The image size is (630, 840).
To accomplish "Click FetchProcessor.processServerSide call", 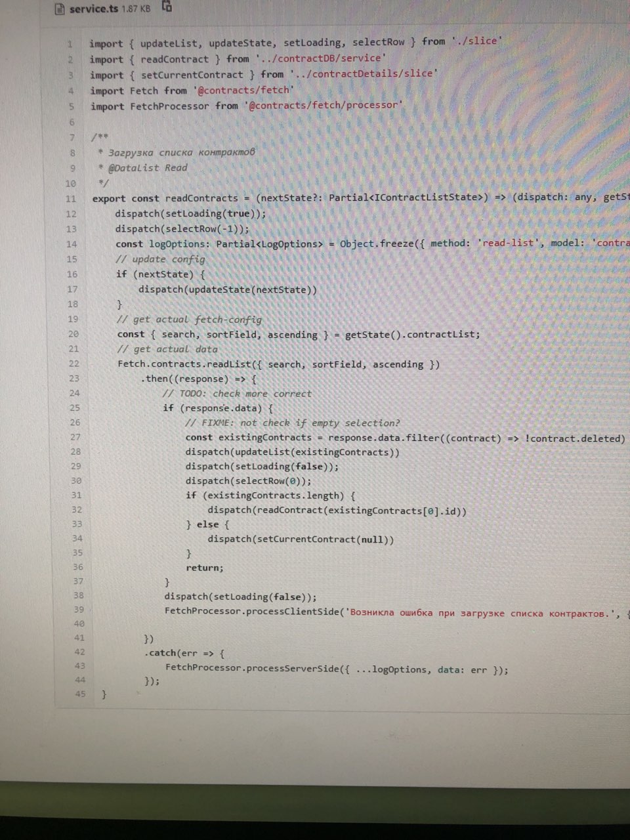I will (x=337, y=668).
